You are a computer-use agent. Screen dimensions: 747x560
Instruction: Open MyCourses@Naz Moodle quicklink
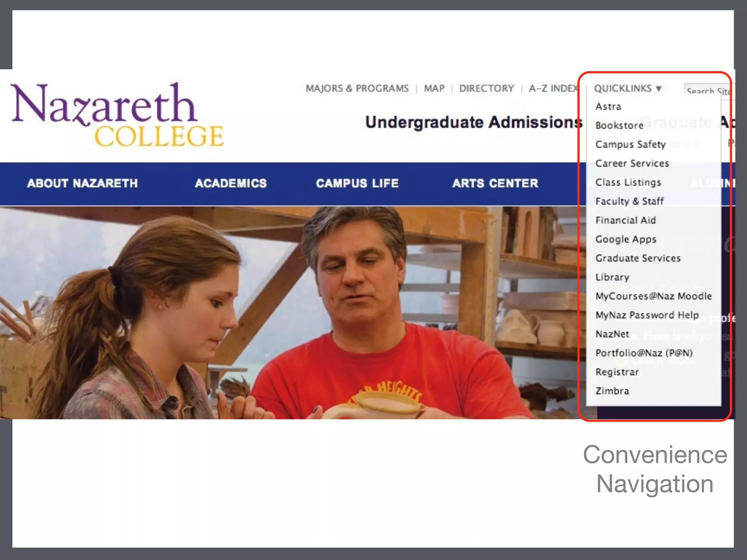tap(653, 296)
